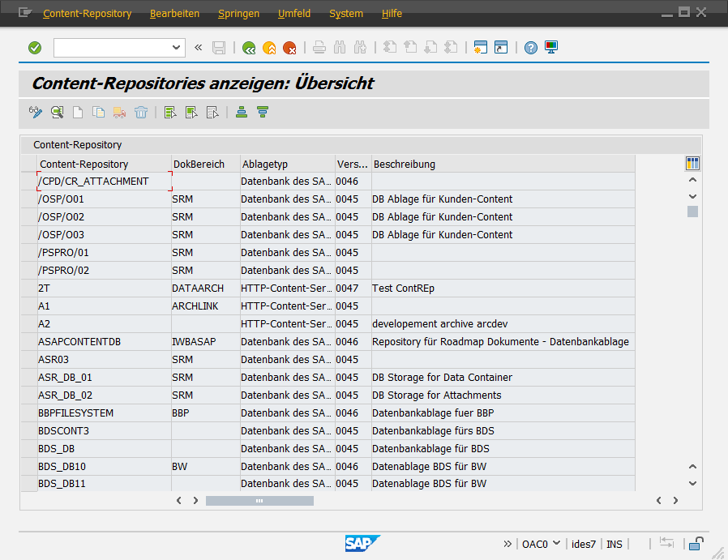Open the System menu
This screenshot has height=560, width=728.
[346, 14]
